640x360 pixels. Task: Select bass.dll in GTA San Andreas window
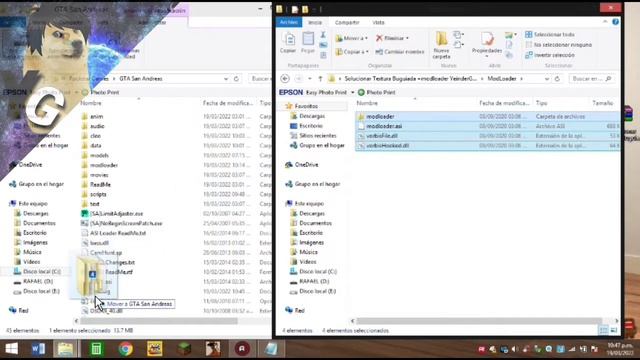[99, 243]
